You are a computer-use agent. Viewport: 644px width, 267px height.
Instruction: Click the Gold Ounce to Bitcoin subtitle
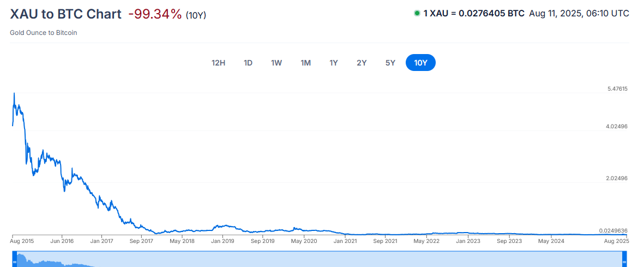(44, 33)
